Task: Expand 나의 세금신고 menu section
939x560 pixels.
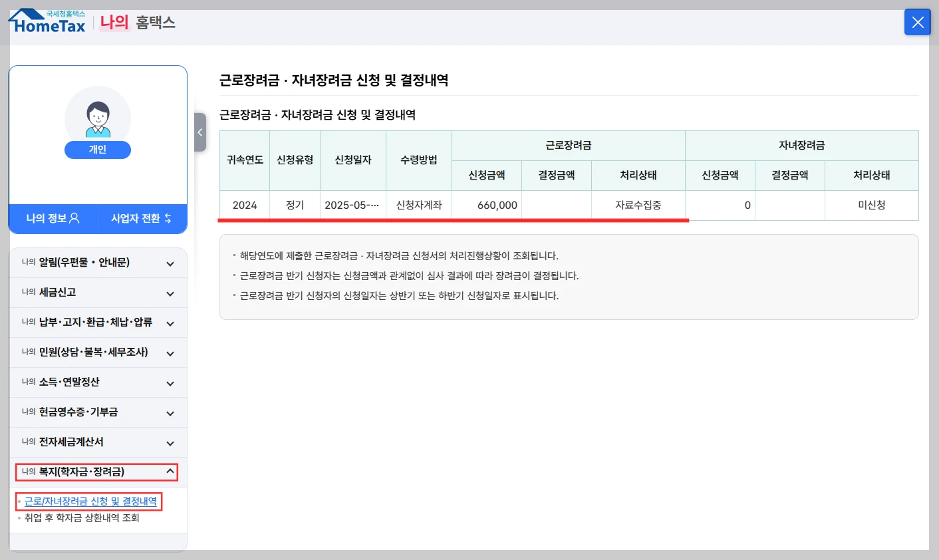Action: (98, 293)
